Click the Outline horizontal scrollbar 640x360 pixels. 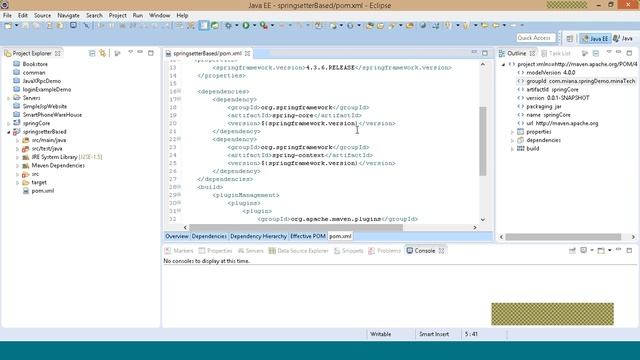pyautogui.click(x=563, y=237)
